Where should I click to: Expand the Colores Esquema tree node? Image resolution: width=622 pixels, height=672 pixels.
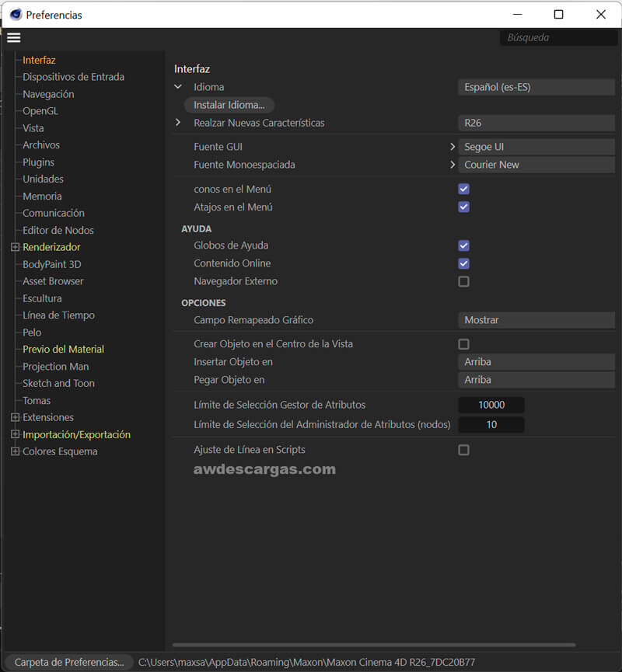pyautogui.click(x=15, y=451)
